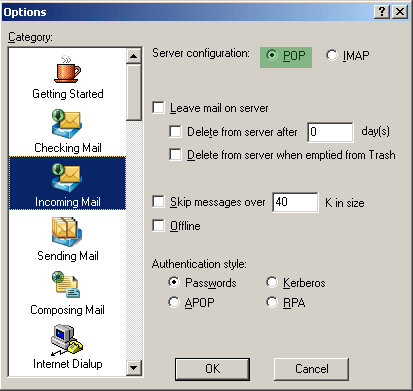
Task: Toggle the Offline checkbox
Action: (x=158, y=225)
